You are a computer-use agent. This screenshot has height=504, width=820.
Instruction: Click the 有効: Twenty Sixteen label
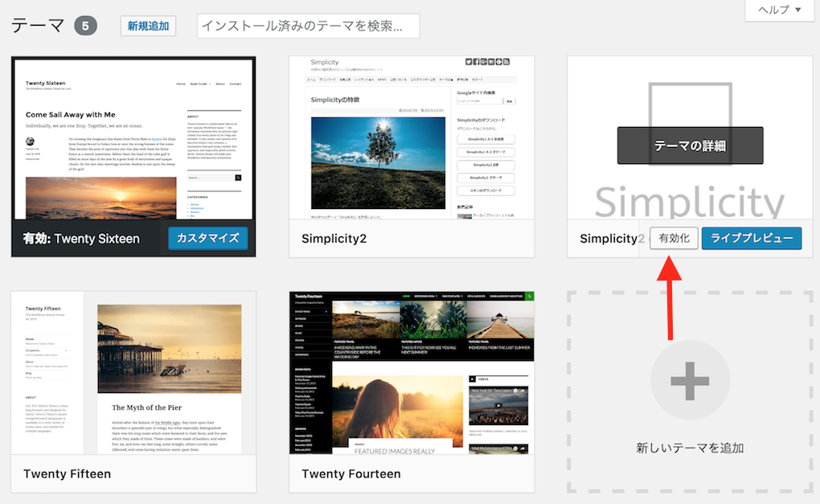(81, 239)
